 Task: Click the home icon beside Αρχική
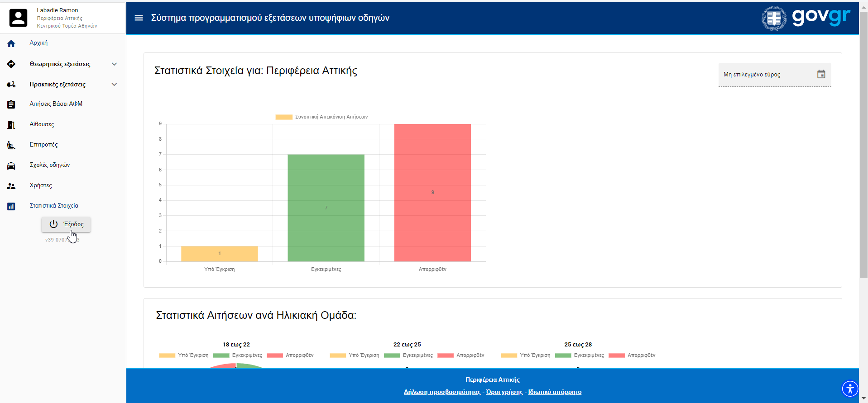tap(11, 43)
